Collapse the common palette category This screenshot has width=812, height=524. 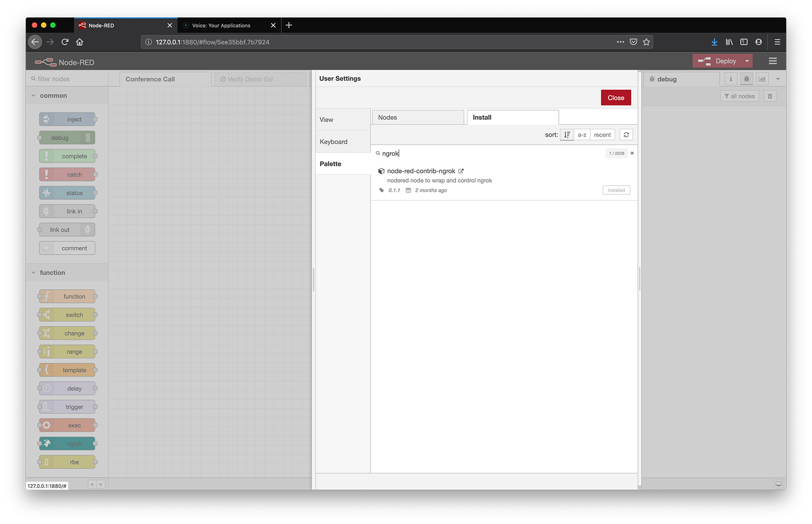67,95
